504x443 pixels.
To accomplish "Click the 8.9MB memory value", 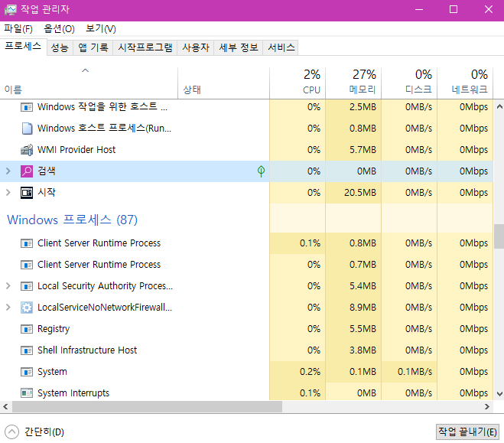I will point(363,308).
